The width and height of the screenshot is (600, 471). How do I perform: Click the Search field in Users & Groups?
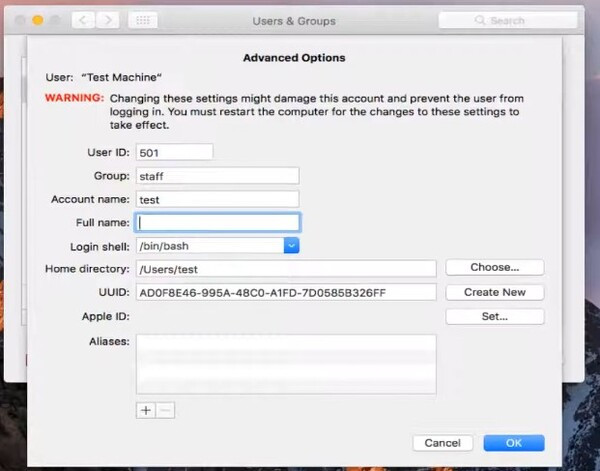[507, 20]
